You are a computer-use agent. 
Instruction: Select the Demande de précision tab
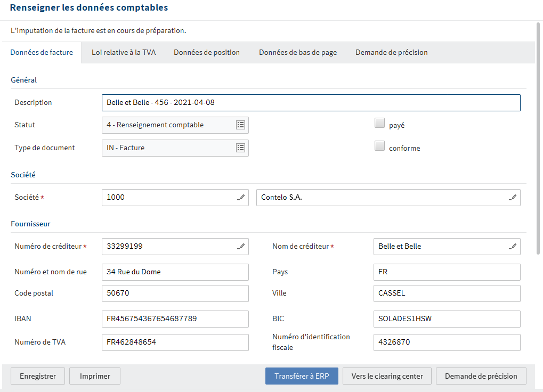pos(392,52)
